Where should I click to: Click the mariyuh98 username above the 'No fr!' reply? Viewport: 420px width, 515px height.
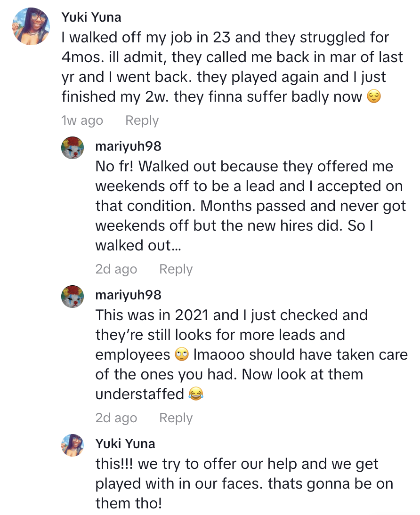click(x=128, y=146)
